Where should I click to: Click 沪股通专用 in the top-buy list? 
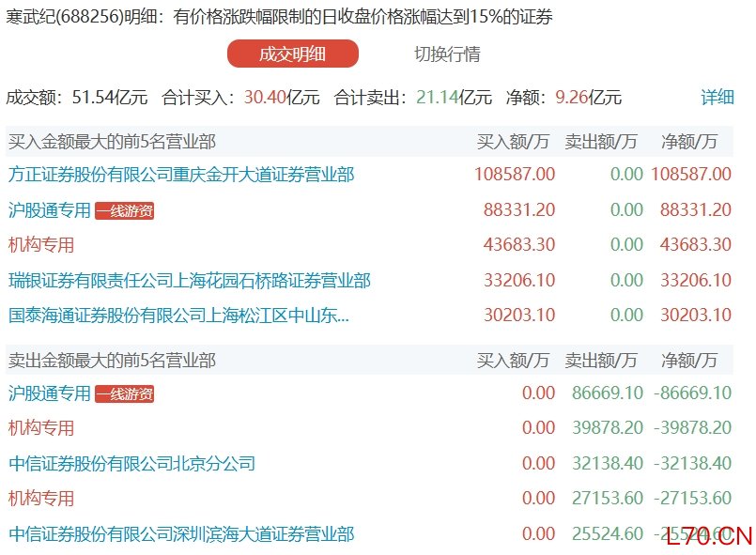tap(50, 210)
